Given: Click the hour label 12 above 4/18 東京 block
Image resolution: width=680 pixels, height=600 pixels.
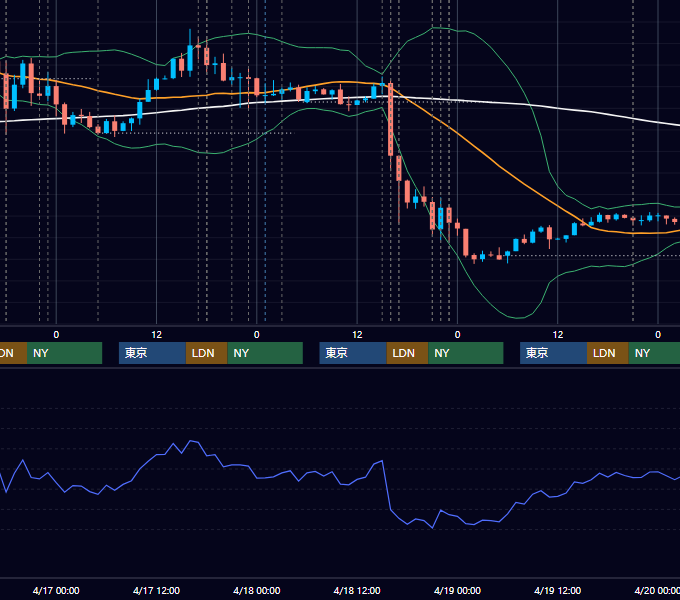Looking at the screenshot, I should click(357, 335).
